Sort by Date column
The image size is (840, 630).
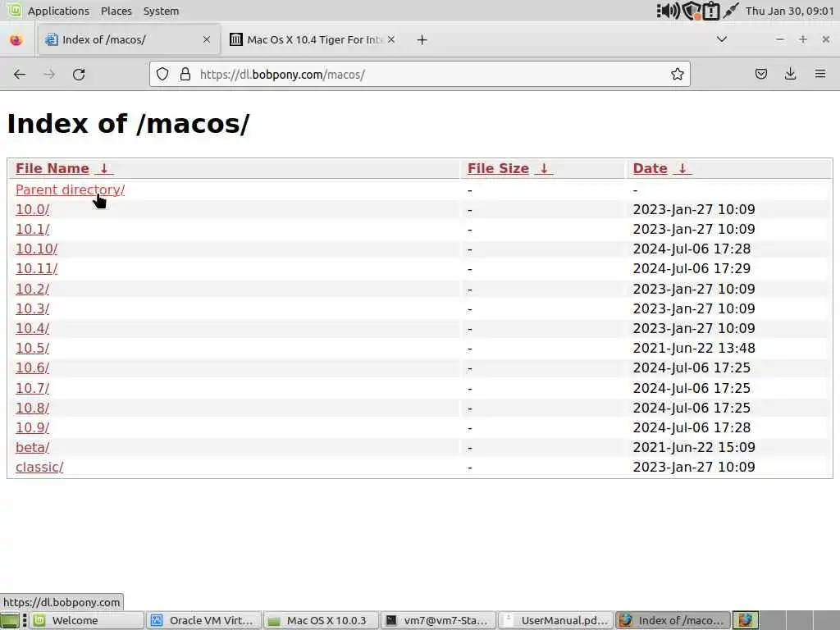(650, 168)
